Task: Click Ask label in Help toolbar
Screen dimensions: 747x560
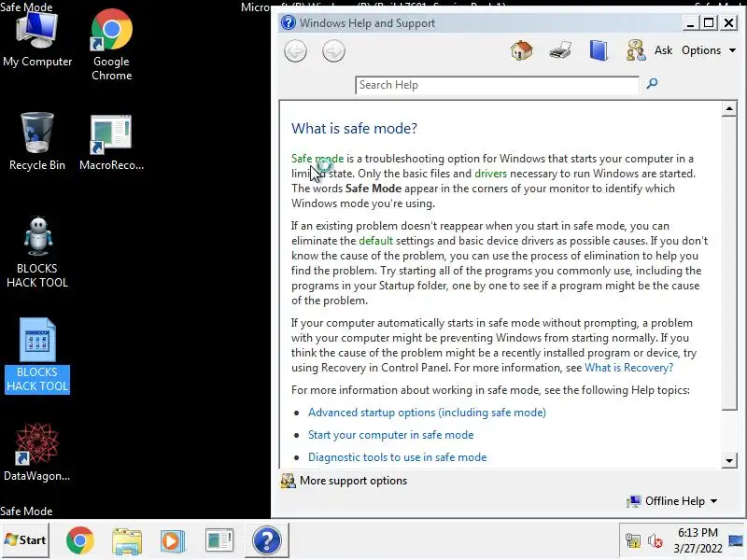Action: (663, 50)
